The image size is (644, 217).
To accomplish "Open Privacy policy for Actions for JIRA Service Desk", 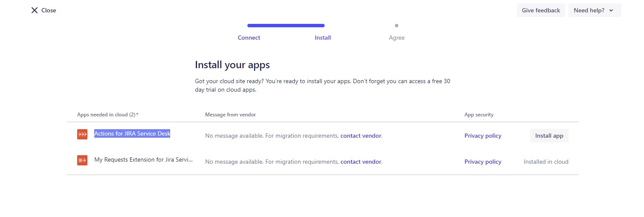I will point(483,136).
